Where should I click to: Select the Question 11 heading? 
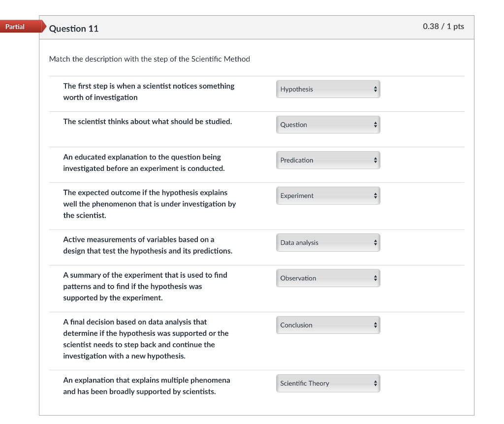pos(74,29)
